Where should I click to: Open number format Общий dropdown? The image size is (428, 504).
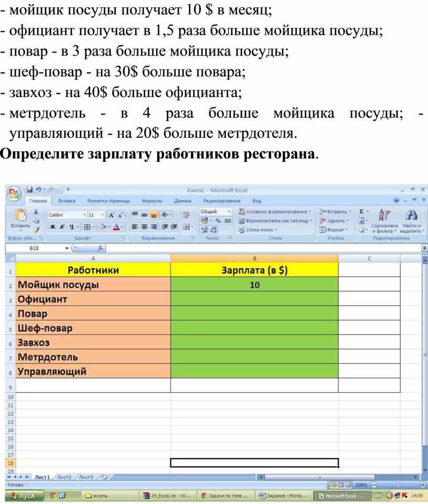229,212
